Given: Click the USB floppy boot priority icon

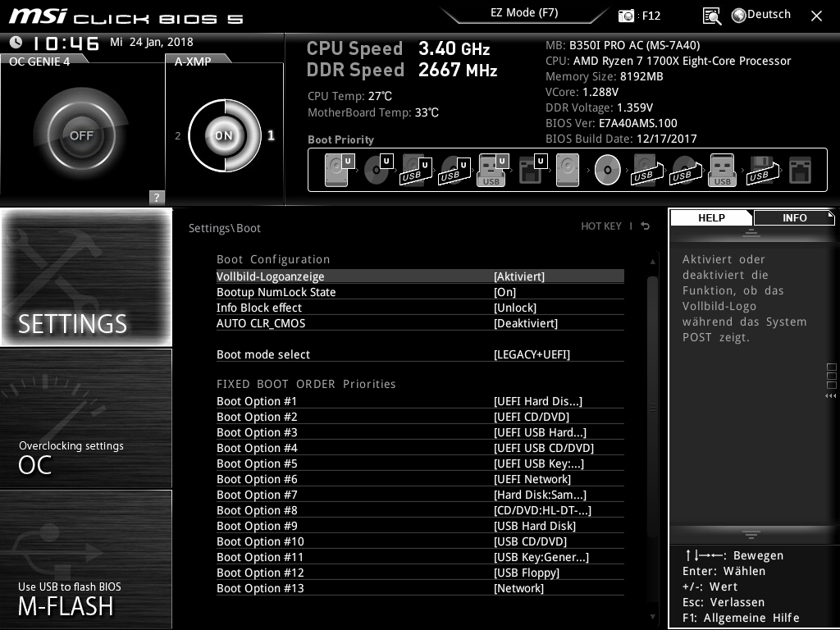Looking at the screenshot, I should point(763,171).
